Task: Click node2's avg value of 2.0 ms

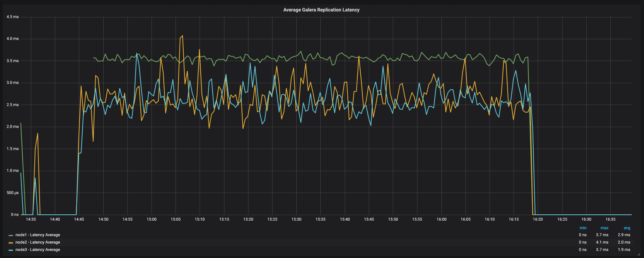Action: click(624, 242)
